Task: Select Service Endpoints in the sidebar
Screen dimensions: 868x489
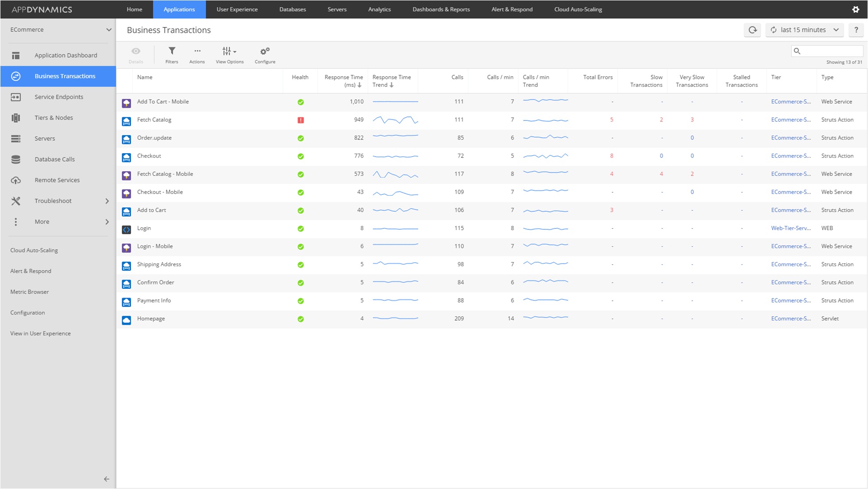Action: click(x=58, y=97)
